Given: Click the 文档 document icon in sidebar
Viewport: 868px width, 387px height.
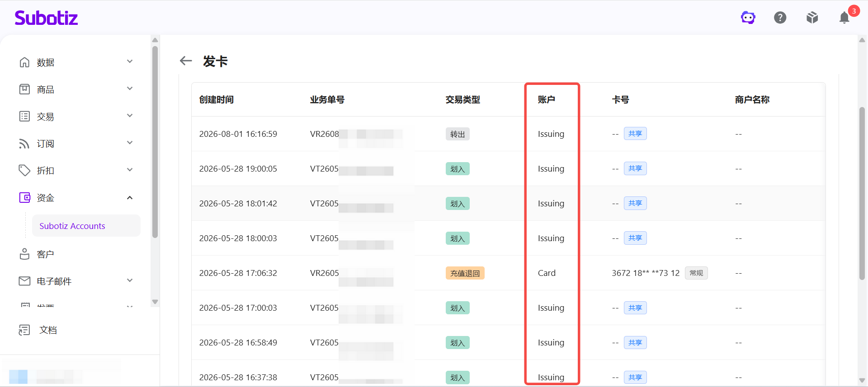Looking at the screenshot, I should [24, 330].
